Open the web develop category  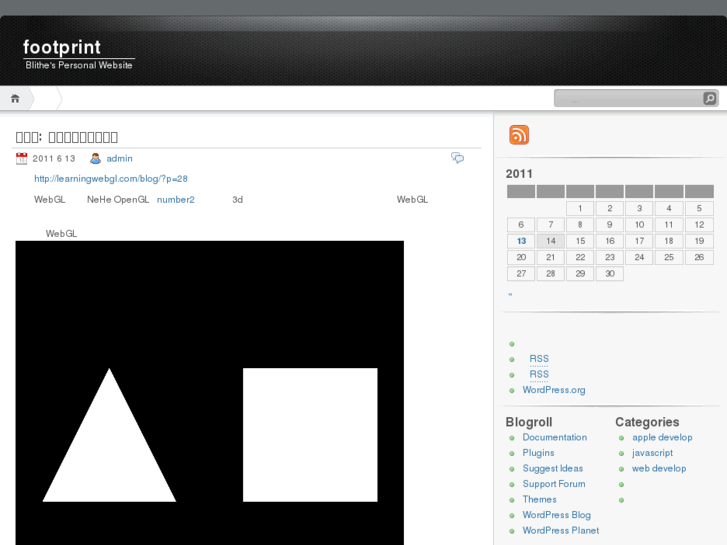click(659, 468)
